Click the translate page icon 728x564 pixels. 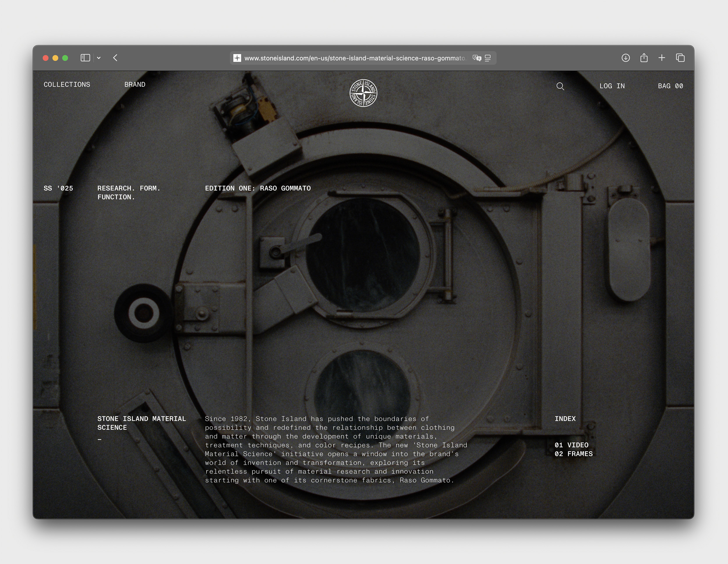click(477, 58)
